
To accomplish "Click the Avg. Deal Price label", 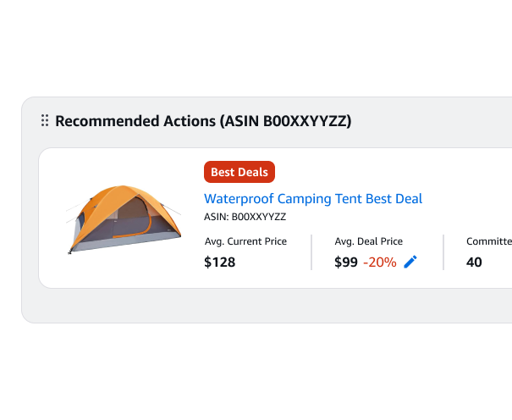I will point(369,241).
